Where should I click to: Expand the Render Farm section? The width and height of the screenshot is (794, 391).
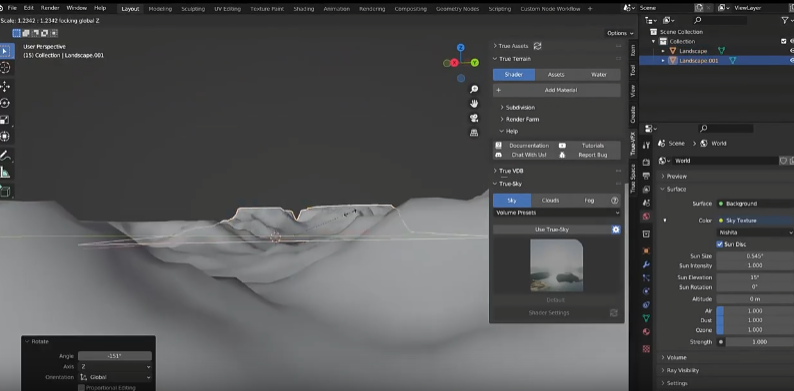[x=502, y=120]
